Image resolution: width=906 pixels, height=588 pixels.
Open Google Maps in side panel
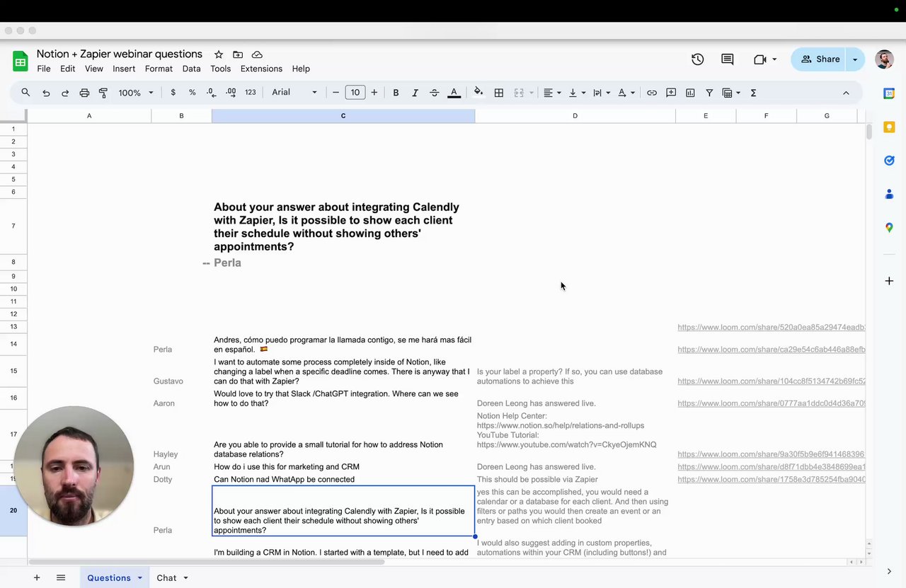[x=889, y=228]
